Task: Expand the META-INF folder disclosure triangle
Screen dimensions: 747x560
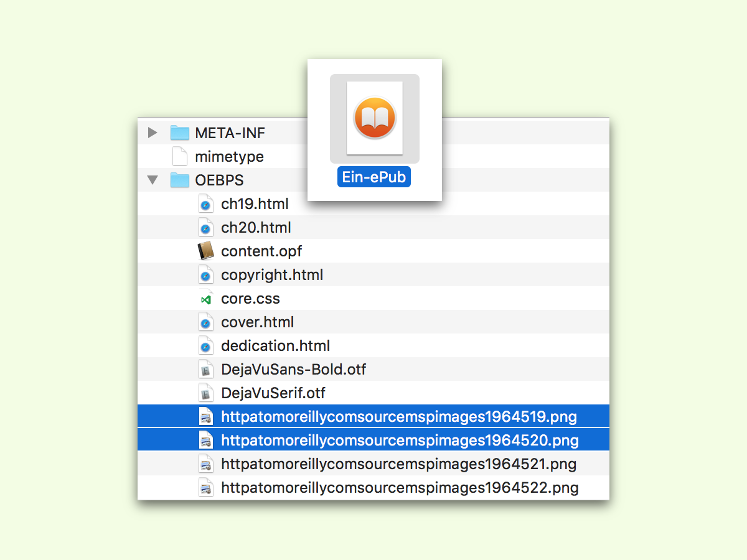Action: (x=152, y=133)
